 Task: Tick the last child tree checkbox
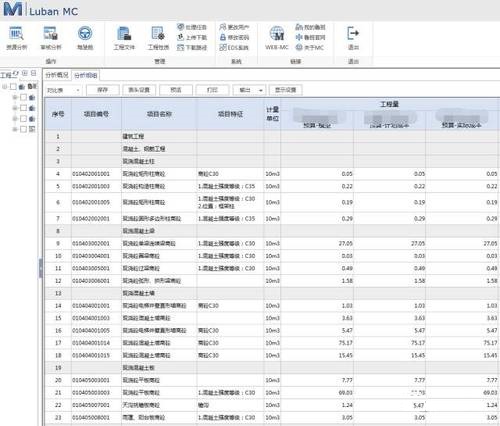pos(23,129)
